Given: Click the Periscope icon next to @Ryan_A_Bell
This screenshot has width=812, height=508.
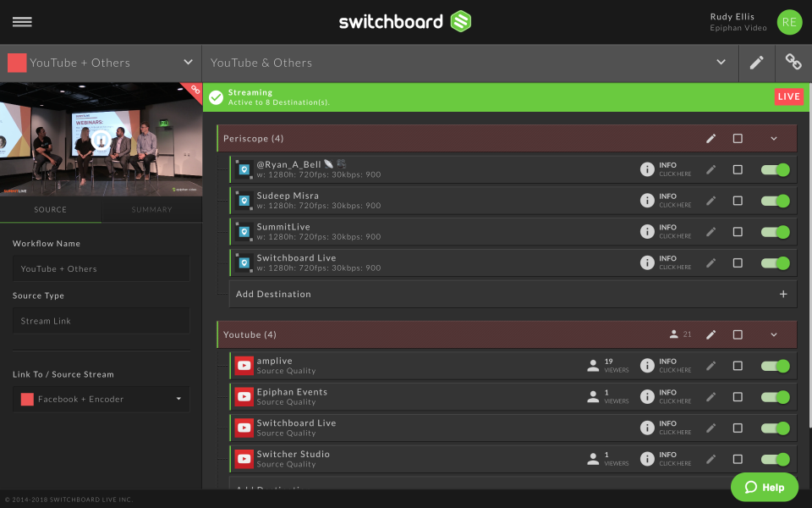Looking at the screenshot, I should coord(244,168).
